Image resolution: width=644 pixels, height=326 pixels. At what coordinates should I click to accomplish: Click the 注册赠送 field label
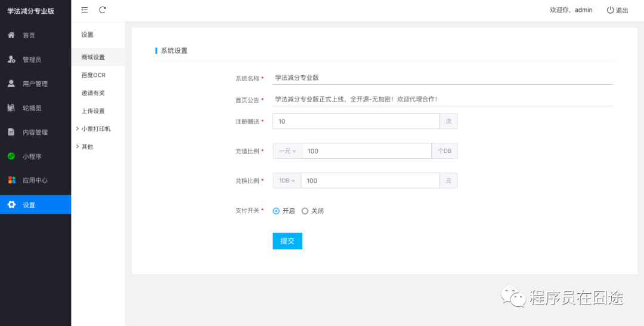pyautogui.click(x=247, y=121)
